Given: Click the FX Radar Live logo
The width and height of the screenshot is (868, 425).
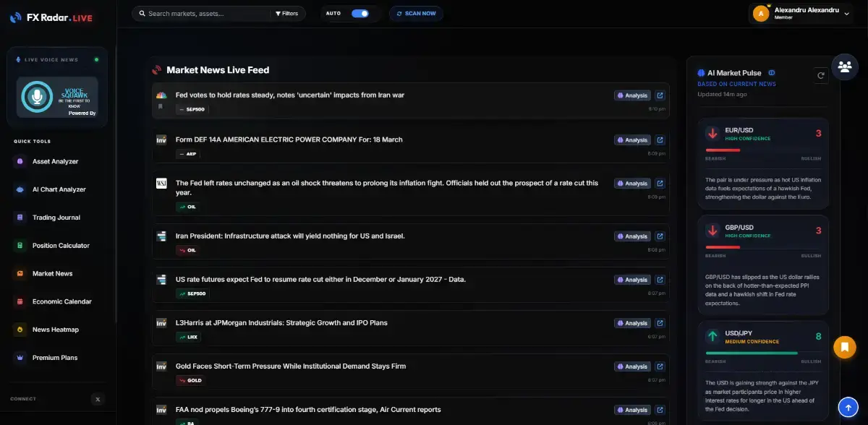Looking at the screenshot, I should click(x=51, y=17).
